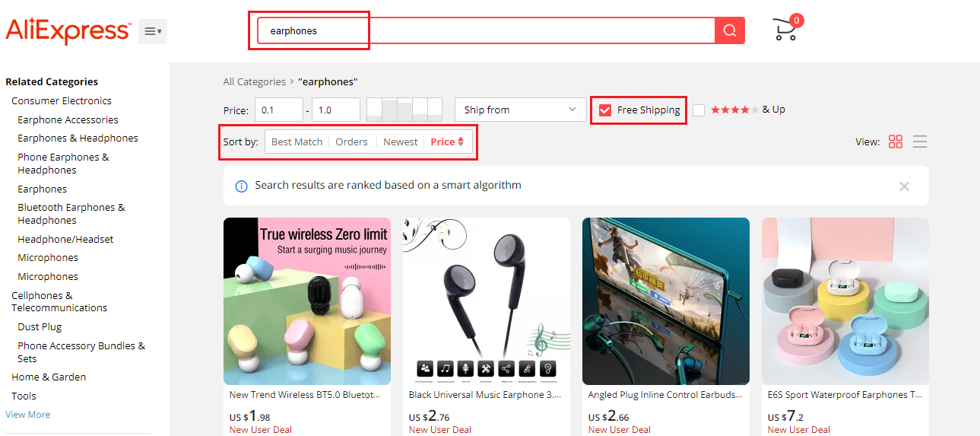Dismiss the smart algorithm notice
Viewport: 980px width, 436px height.
[904, 186]
